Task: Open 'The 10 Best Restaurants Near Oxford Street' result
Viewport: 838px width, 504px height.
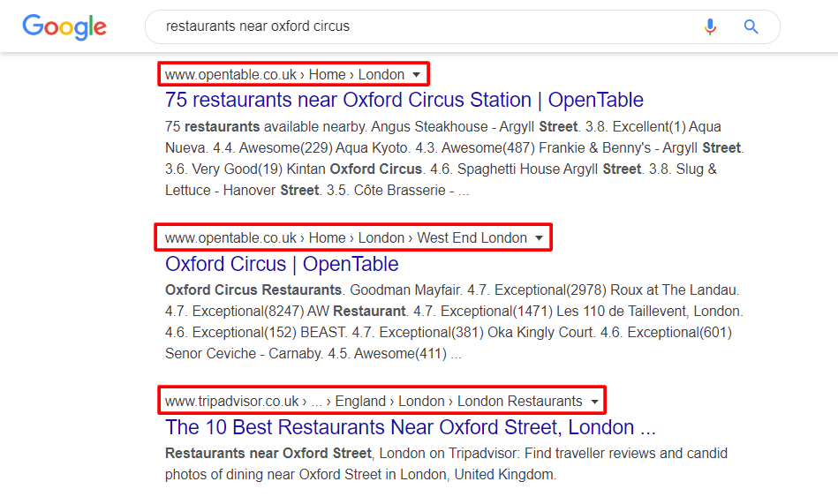Action: (x=410, y=427)
